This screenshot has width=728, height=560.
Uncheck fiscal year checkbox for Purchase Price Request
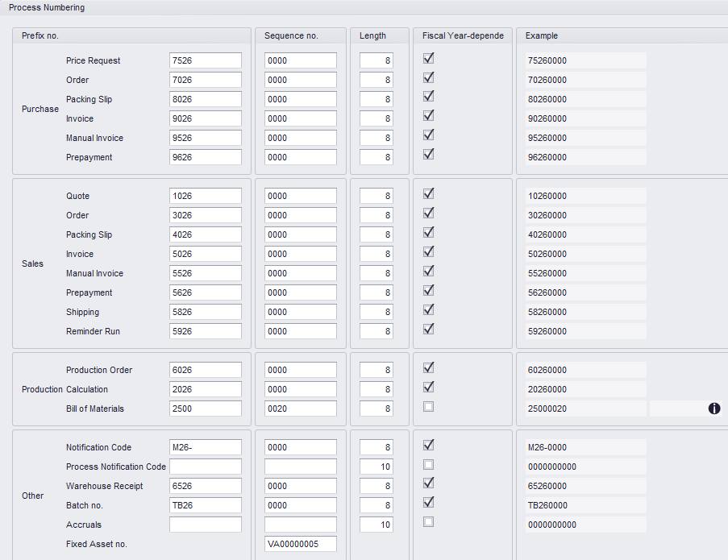429,58
